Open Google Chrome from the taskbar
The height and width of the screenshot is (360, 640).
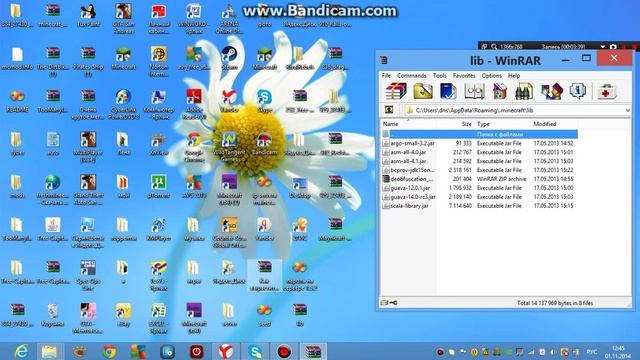[109, 351]
